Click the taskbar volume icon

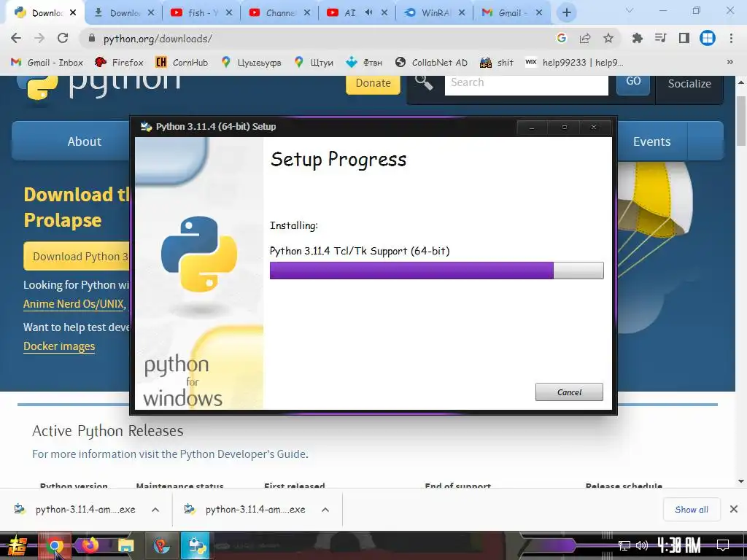(x=642, y=545)
